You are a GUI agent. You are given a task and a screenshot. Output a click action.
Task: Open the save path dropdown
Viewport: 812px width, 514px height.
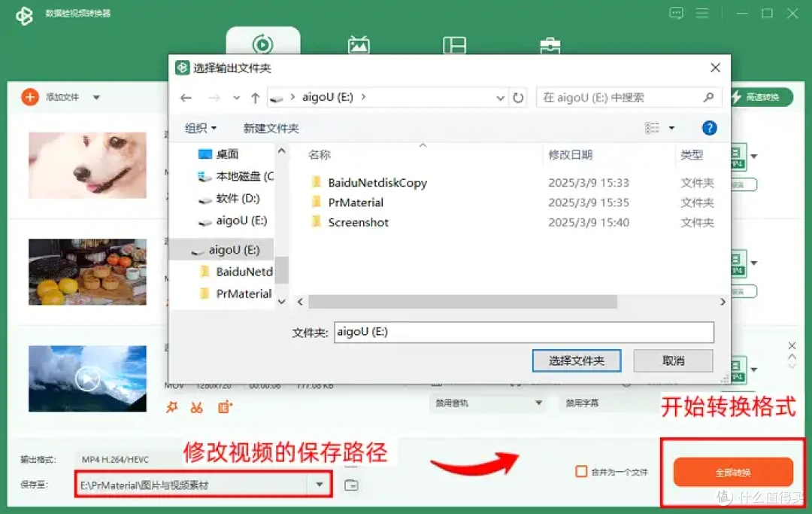(x=320, y=485)
